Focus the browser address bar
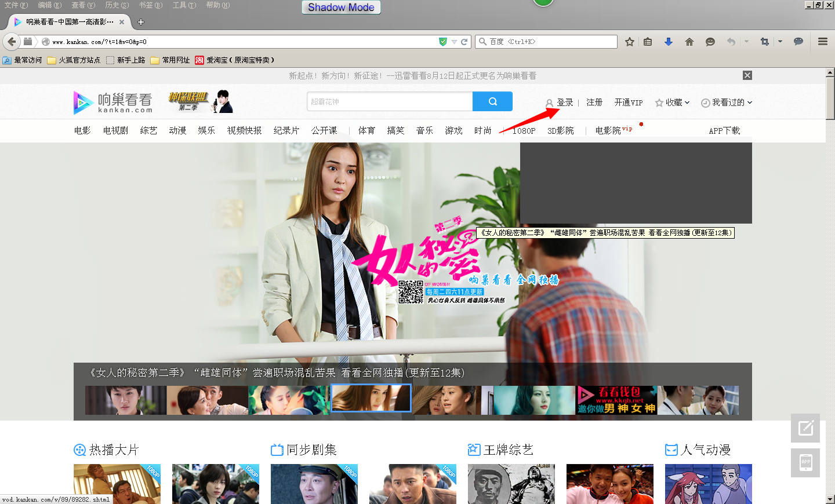This screenshot has height=504, width=835. tap(244, 42)
